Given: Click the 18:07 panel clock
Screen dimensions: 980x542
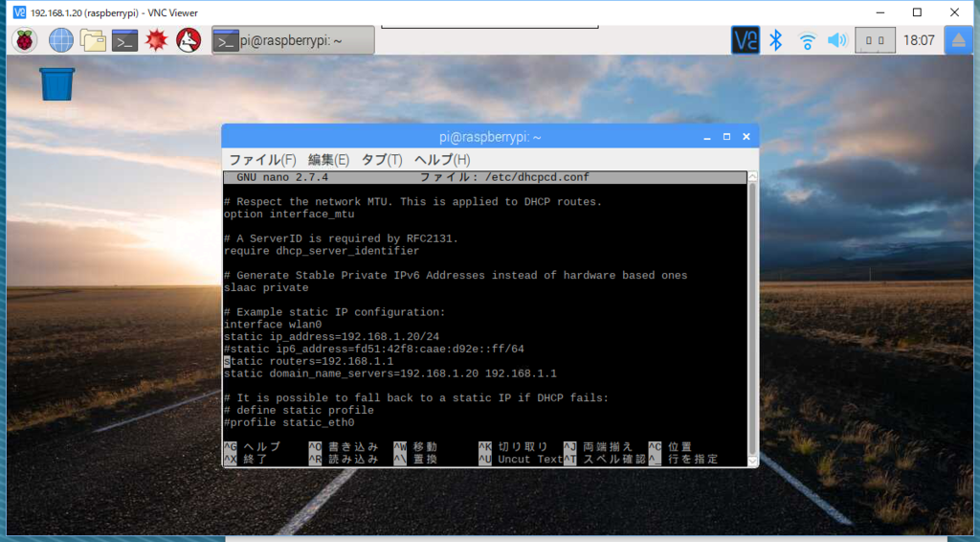Looking at the screenshot, I should [919, 40].
